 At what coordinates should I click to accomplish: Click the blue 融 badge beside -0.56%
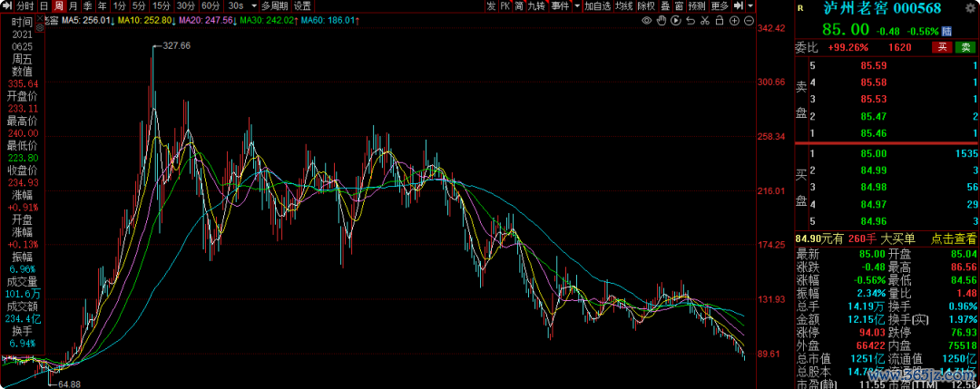click(946, 31)
